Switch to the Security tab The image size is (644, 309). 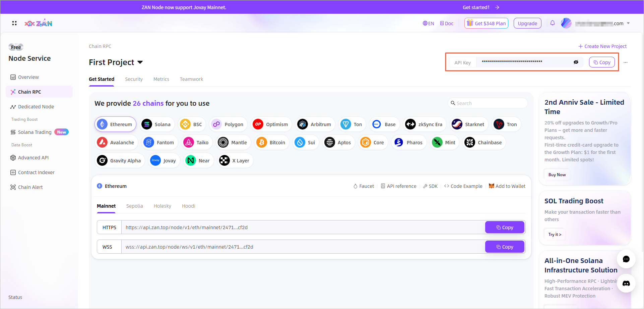pos(134,79)
